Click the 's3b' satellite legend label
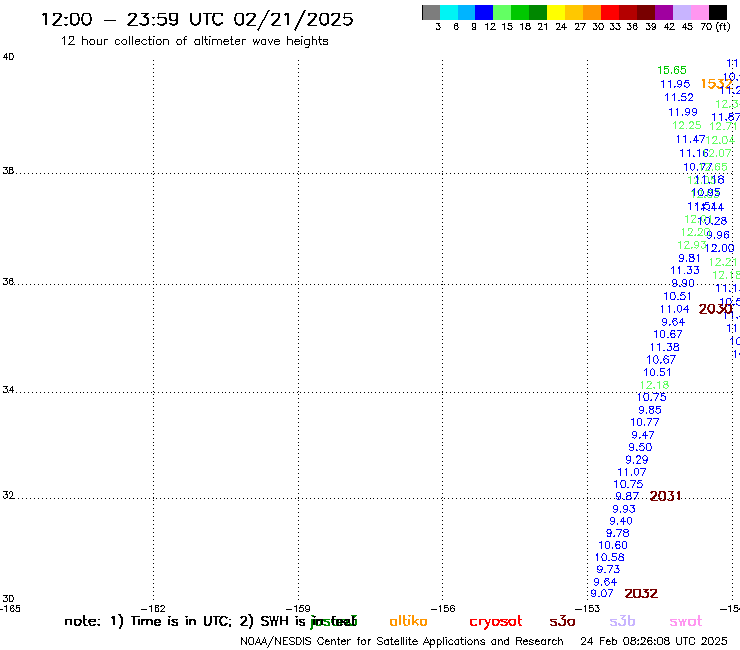Viewport: 740px width, 650px height. (x=622, y=621)
